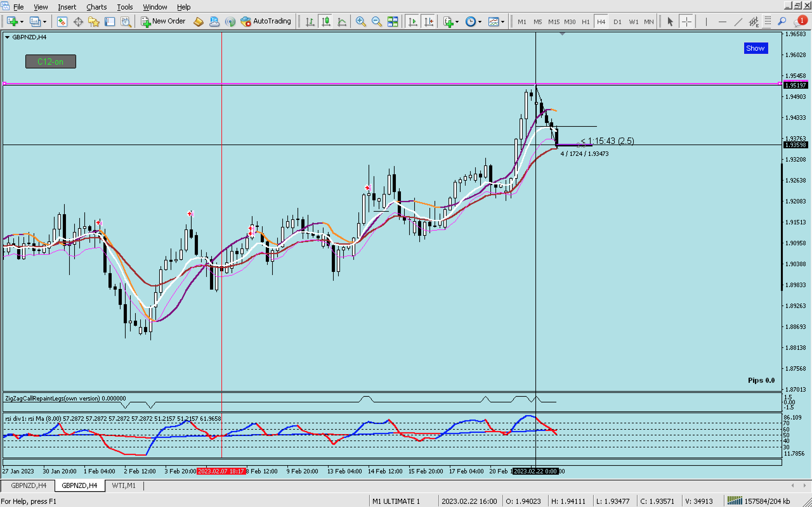Screen dimensions: 812x507
Task: Open the Charts menu
Action: [x=96, y=7]
